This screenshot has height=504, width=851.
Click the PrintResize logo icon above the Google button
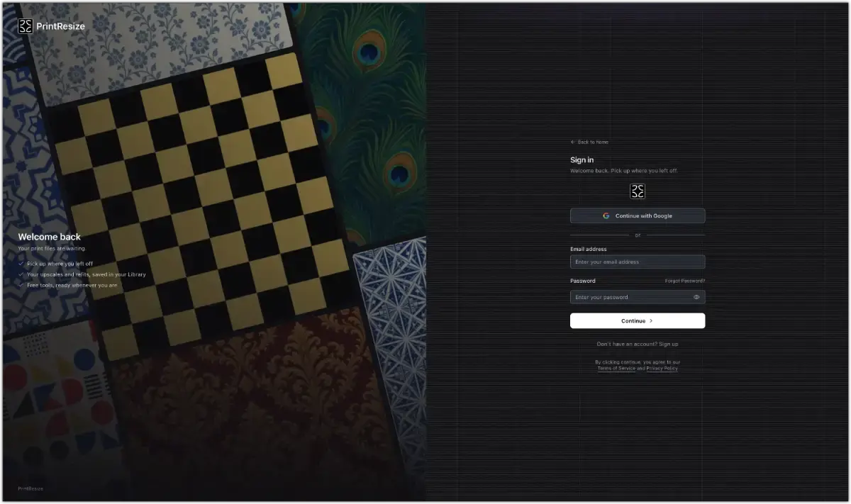click(638, 191)
